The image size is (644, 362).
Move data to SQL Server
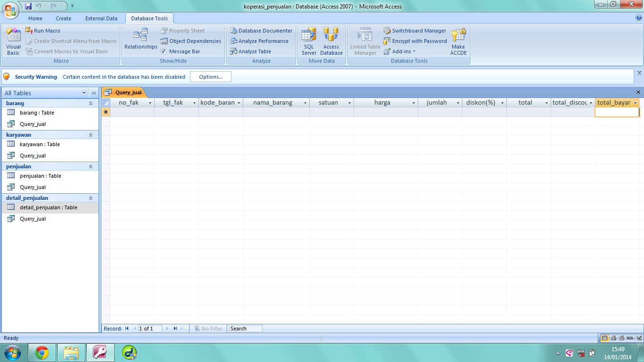pos(309,41)
